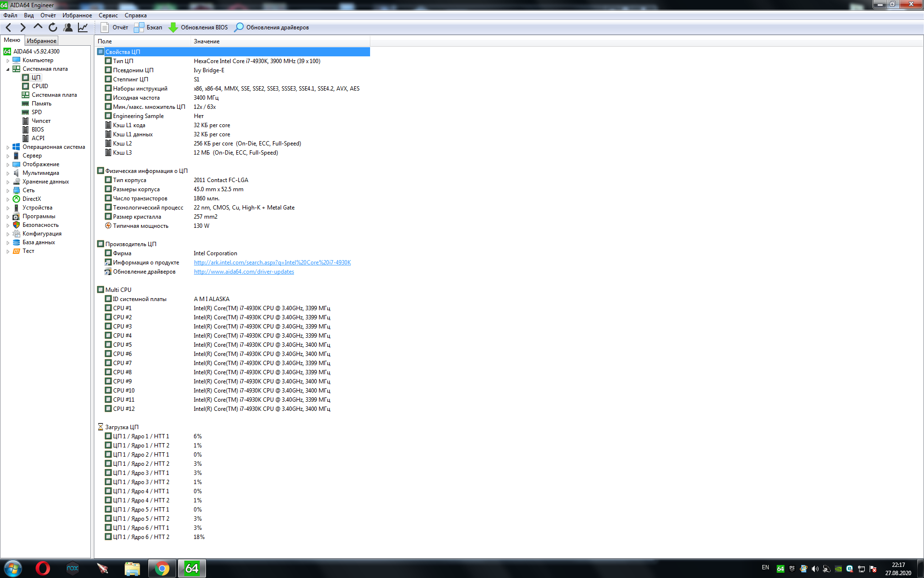The image size is (924, 578).
Task: Open Google Chrome from the taskbar
Action: tap(162, 569)
